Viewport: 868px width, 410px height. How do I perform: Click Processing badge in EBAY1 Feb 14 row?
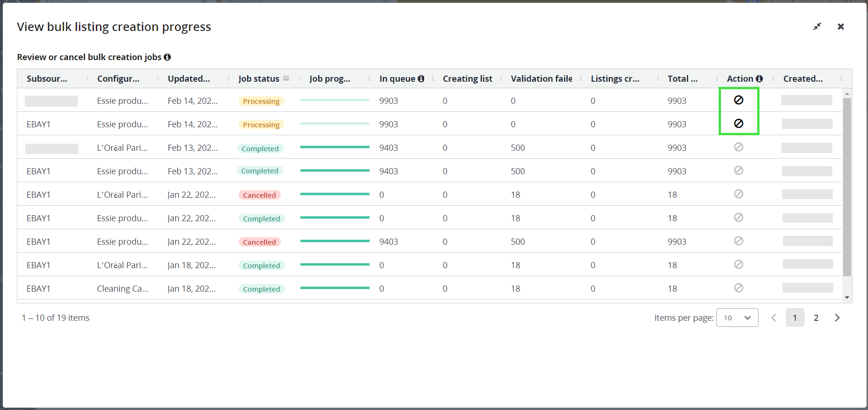tap(261, 124)
